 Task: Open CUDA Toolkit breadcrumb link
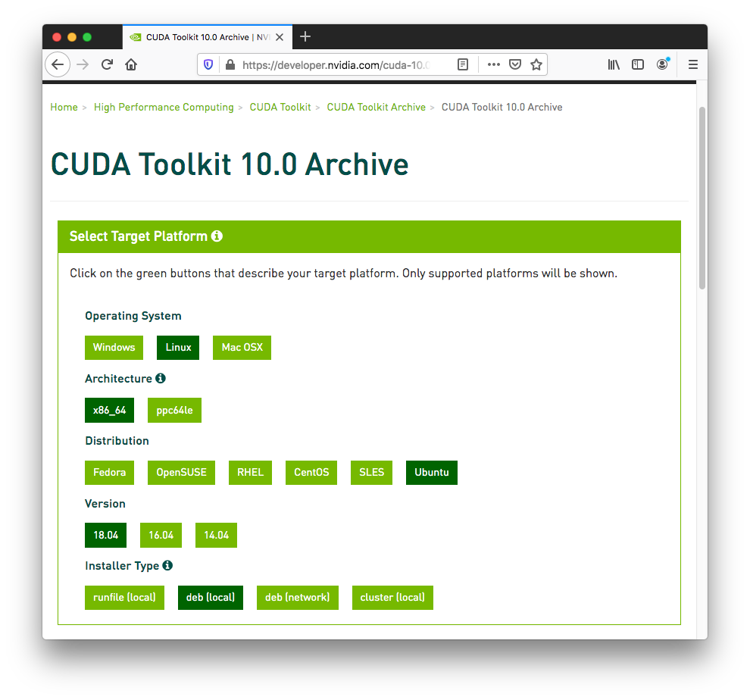pos(280,107)
